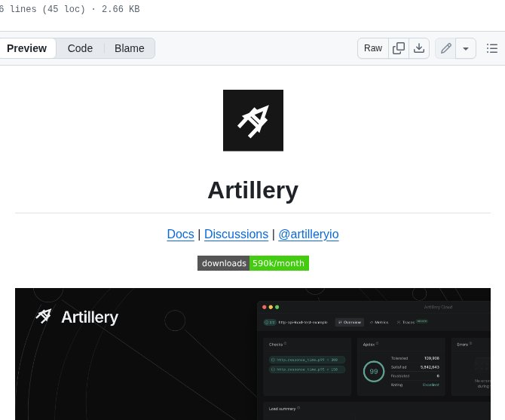The height and width of the screenshot is (420, 505).
Task: Open the Docs link
Action: (180, 234)
